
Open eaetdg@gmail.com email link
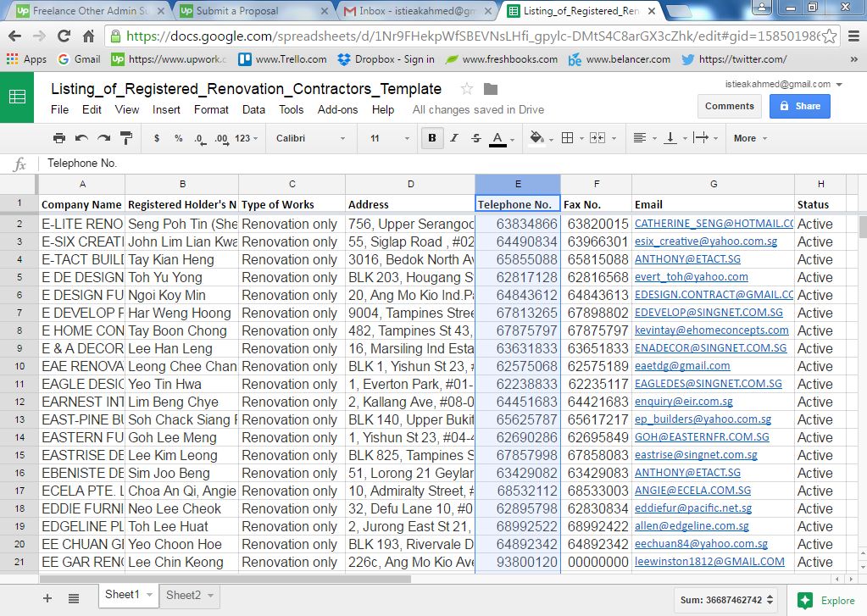point(682,365)
